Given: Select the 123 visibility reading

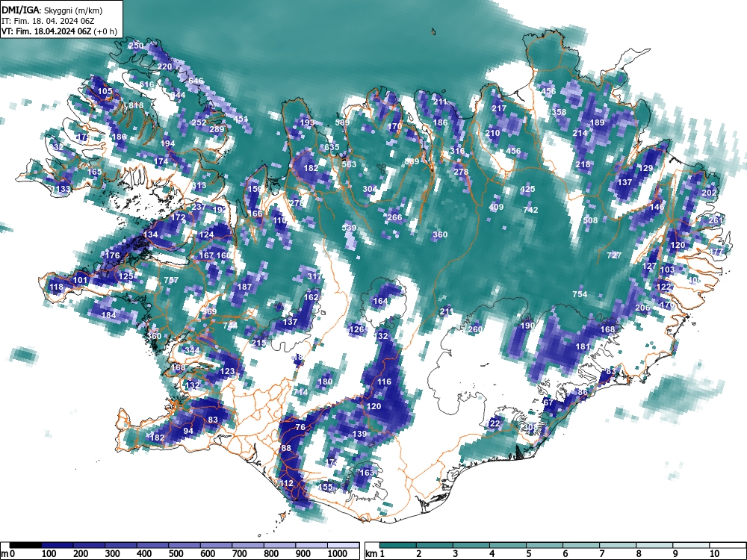Looking at the screenshot, I should pos(228,371).
